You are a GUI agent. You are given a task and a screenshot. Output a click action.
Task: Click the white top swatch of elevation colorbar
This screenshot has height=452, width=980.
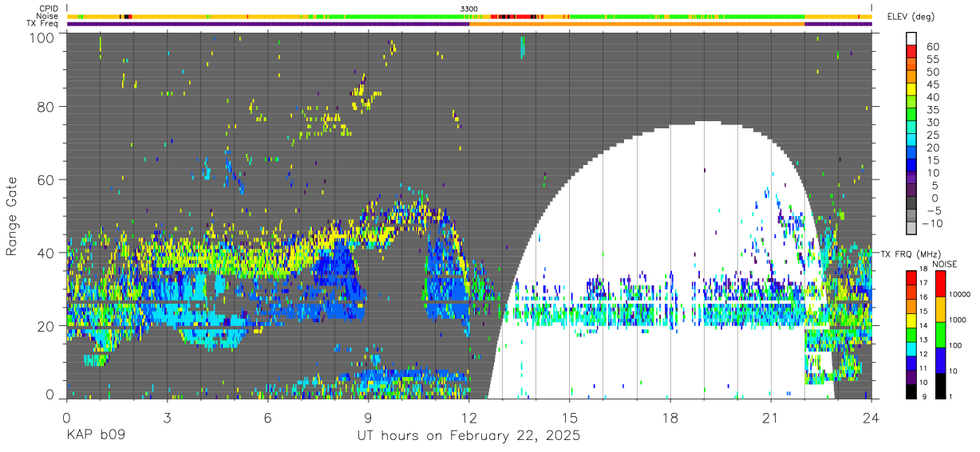click(911, 38)
